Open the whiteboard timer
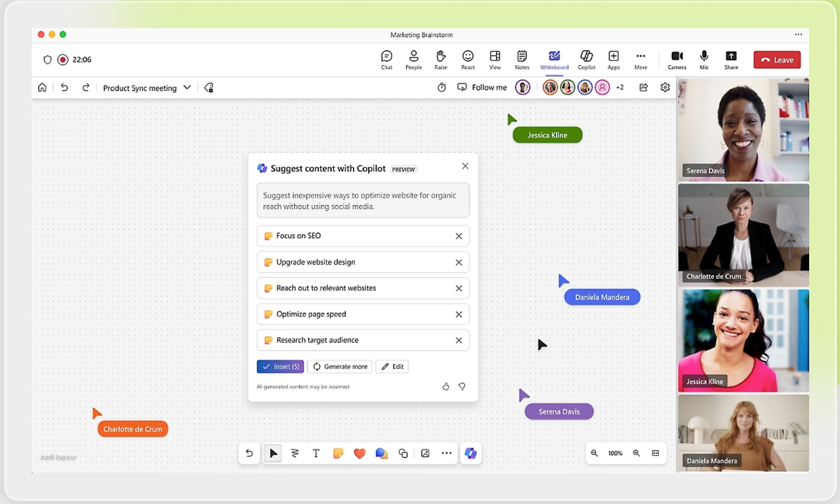Screen dimensions: 840x504 (441, 88)
